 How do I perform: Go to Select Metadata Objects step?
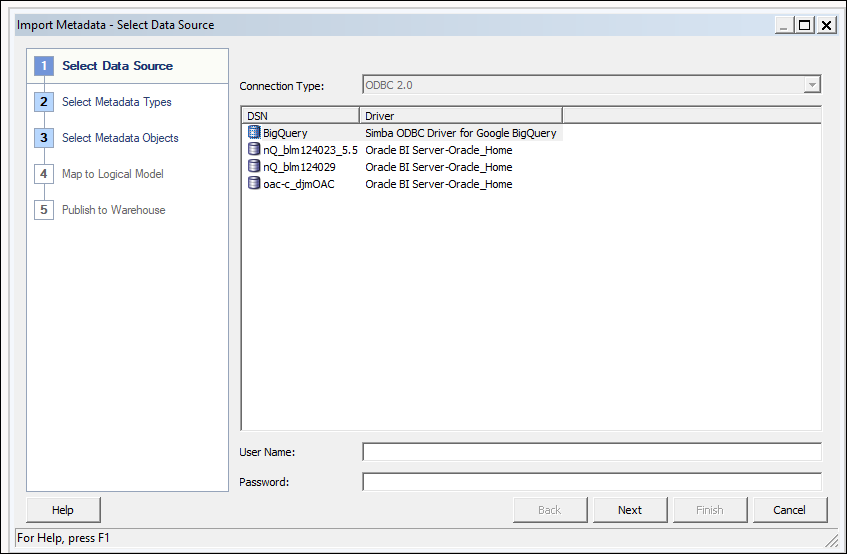[120, 138]
